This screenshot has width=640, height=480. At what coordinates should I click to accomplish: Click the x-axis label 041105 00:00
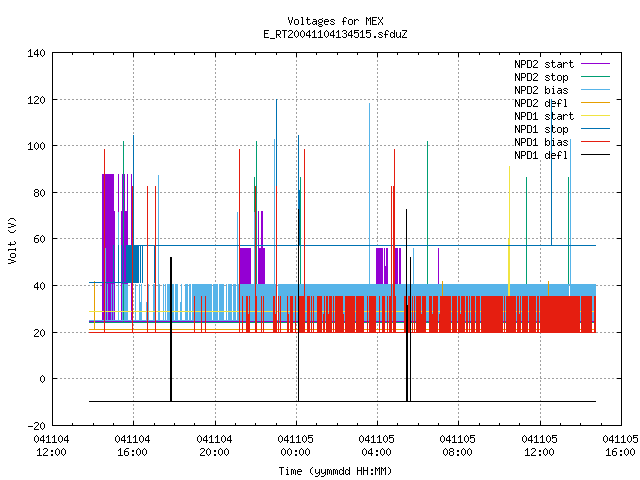pos(296,446)
